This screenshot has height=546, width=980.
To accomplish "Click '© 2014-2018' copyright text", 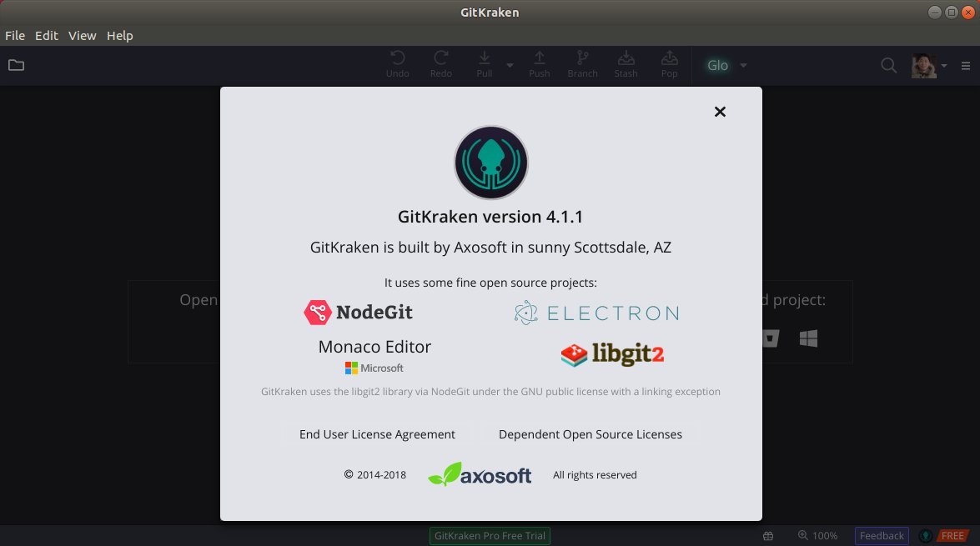I will (x=375, y=475).
